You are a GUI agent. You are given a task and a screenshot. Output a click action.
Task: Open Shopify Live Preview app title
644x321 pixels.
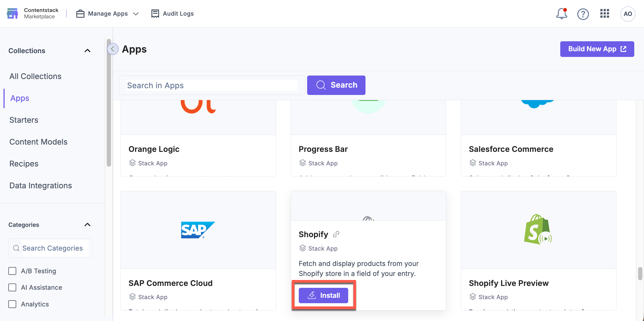pyautogui.click(x=509, y=283)
